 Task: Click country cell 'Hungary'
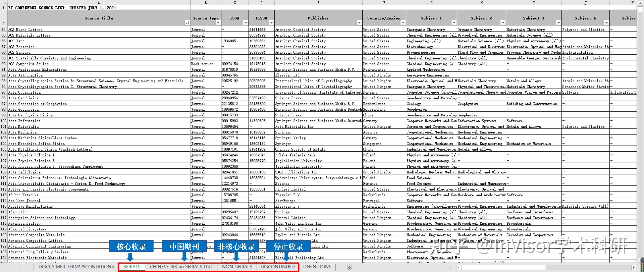click(384, 92)
